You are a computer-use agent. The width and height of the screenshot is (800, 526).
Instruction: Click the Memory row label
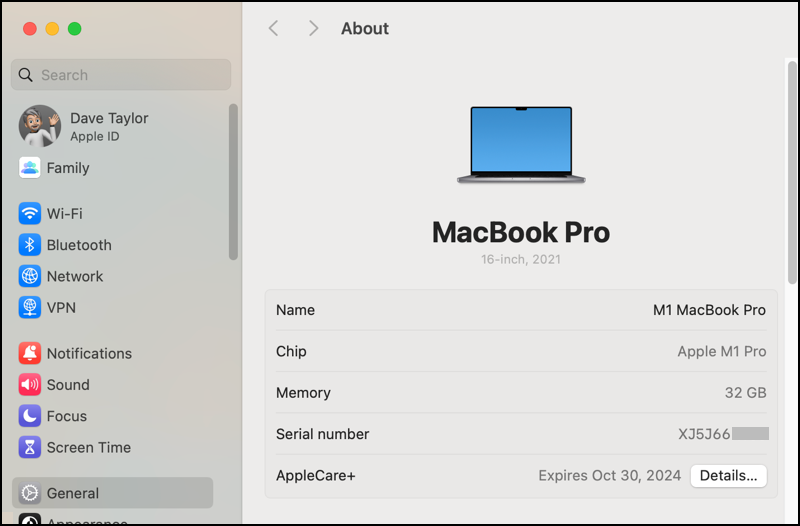304,392
